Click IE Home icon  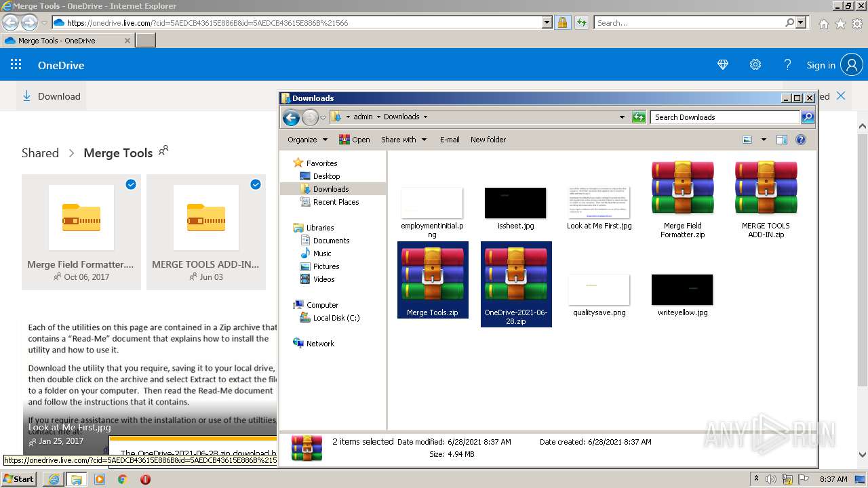click(823, 23)
